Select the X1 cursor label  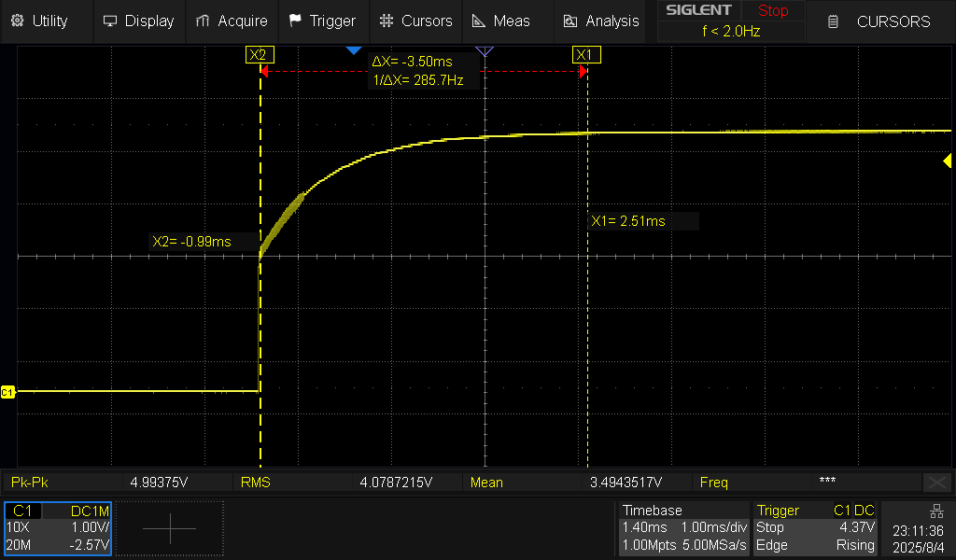(585, 55)
